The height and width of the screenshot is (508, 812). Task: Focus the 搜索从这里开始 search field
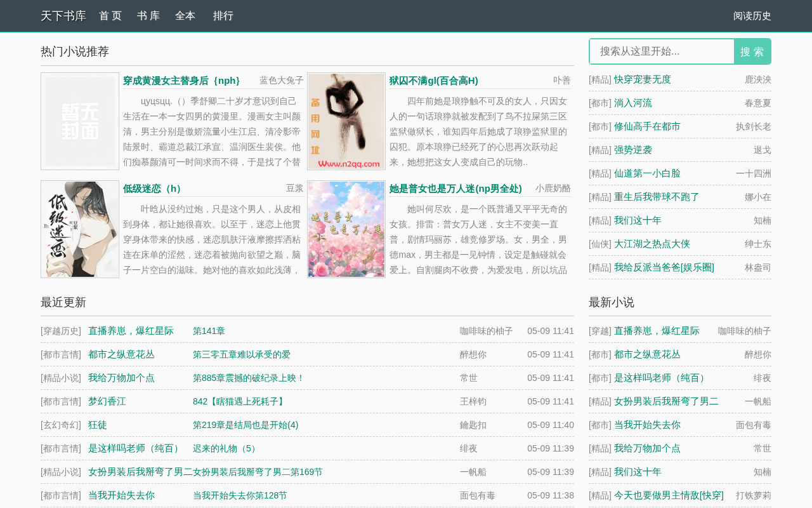pos(662,51)
